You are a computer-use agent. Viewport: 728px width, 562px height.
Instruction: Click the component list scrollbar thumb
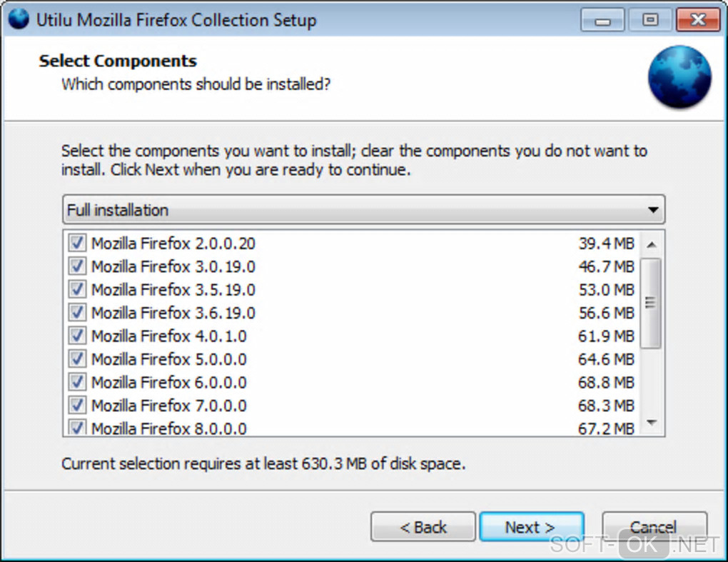coord(650,303)
